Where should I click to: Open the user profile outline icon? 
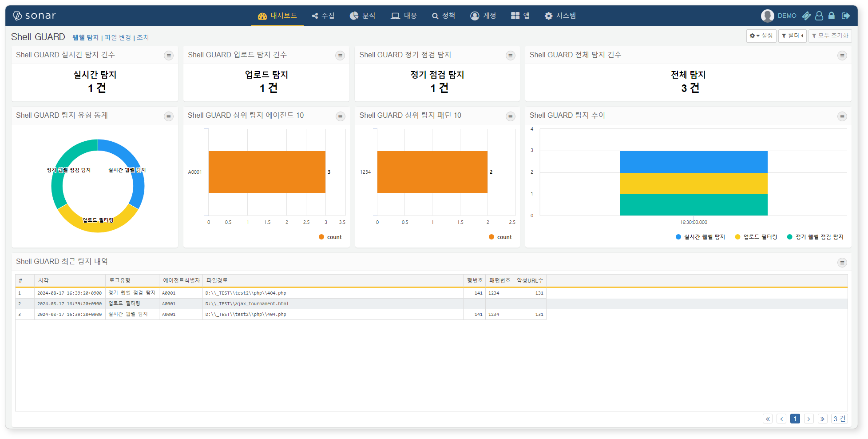pyautogui.click(x=819, y=16)
